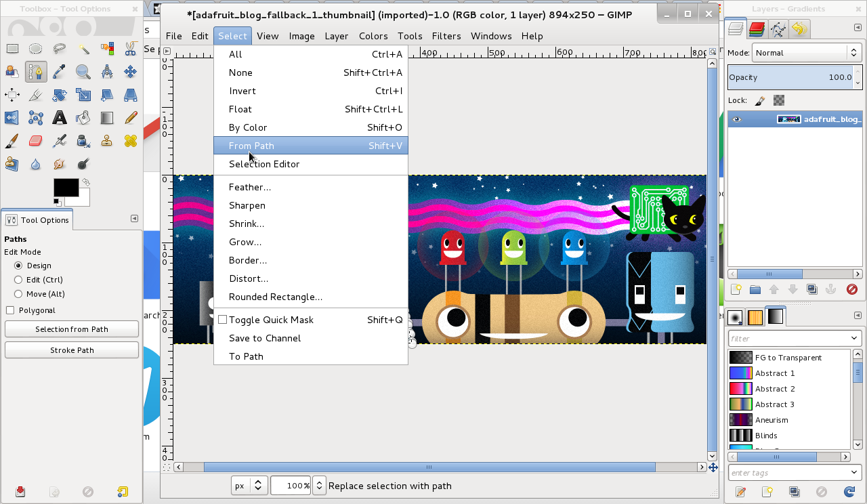Select the Rectangle Select tool
Viewport: 867px width, 504px height.
[x=12, y=48]
